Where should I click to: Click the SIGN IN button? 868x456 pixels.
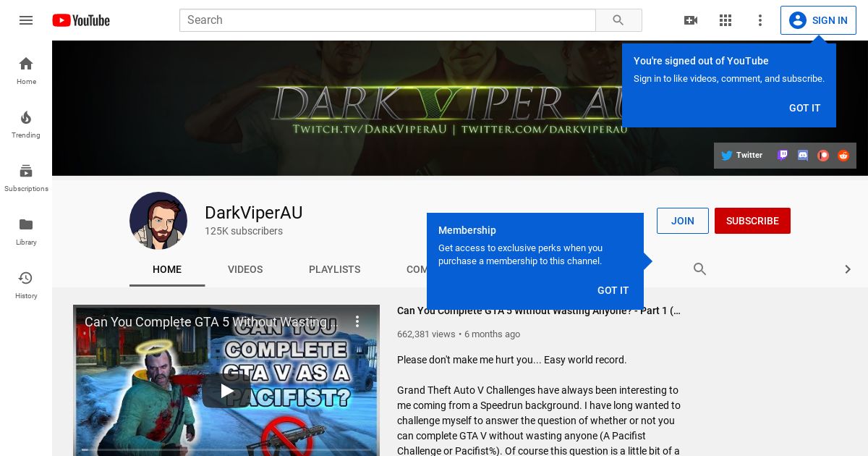click(818, 20)
